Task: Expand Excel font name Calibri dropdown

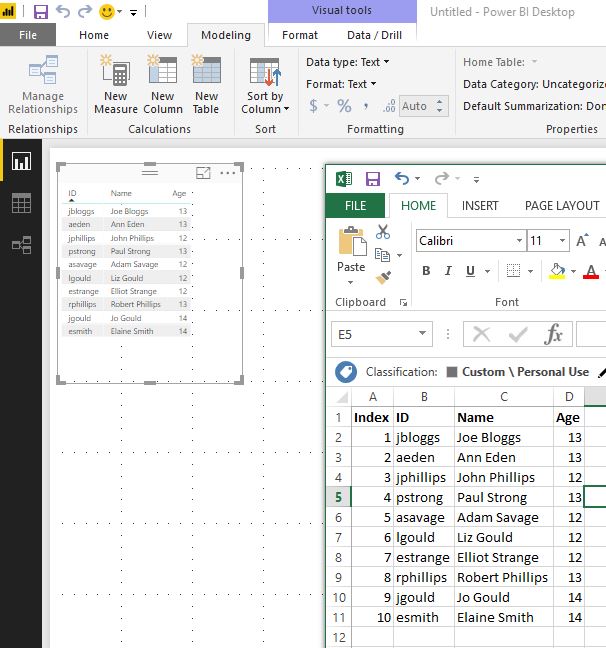Action: [x=519, y=241]
